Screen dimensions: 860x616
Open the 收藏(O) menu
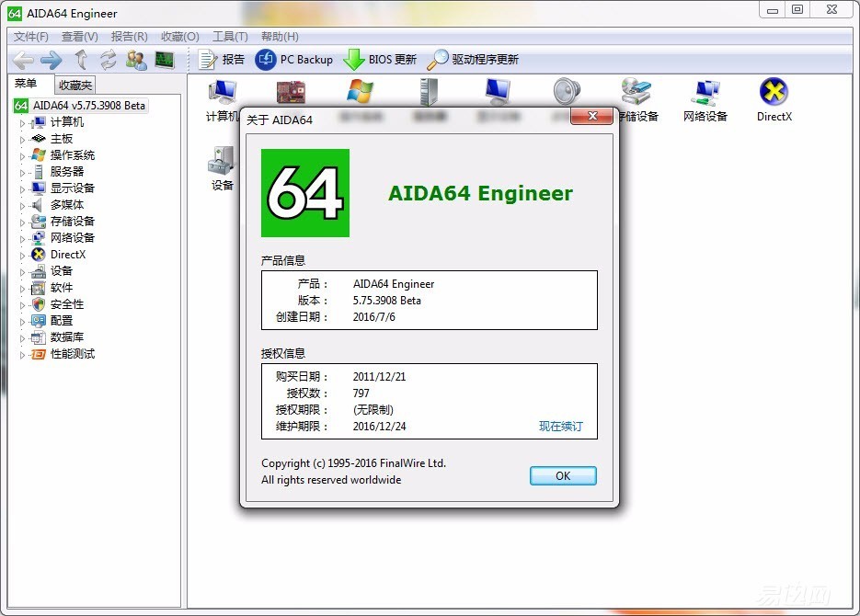pos(180,36)
